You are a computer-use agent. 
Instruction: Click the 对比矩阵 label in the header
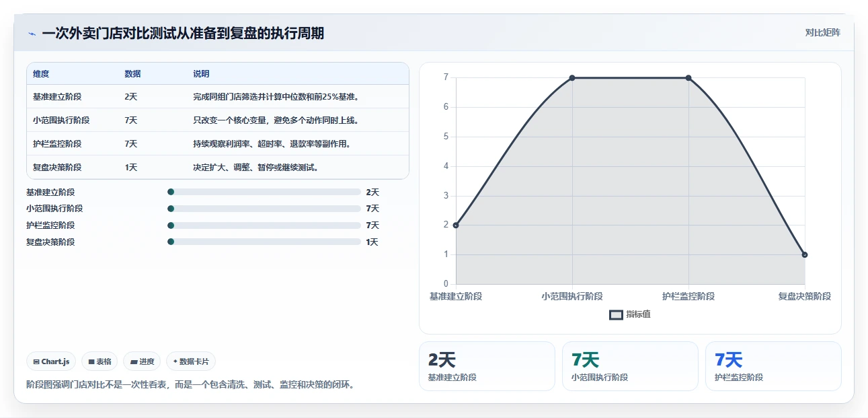click(x=822, y=32)
